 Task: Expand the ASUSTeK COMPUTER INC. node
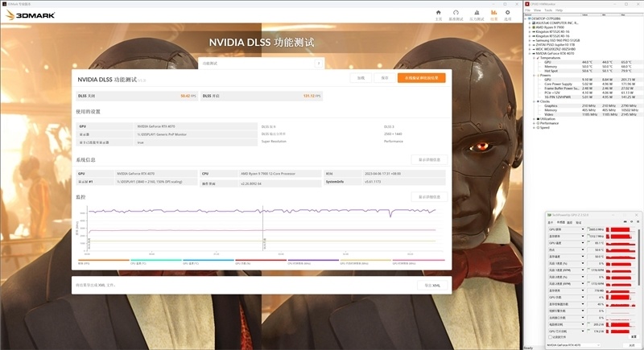pyautogui.click(x=530, y=23)
